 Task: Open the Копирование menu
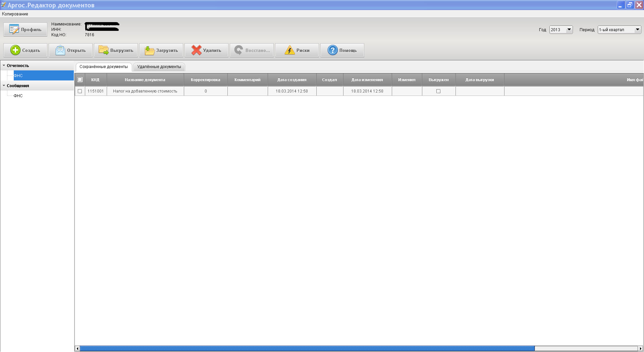[x=15, y=14]
